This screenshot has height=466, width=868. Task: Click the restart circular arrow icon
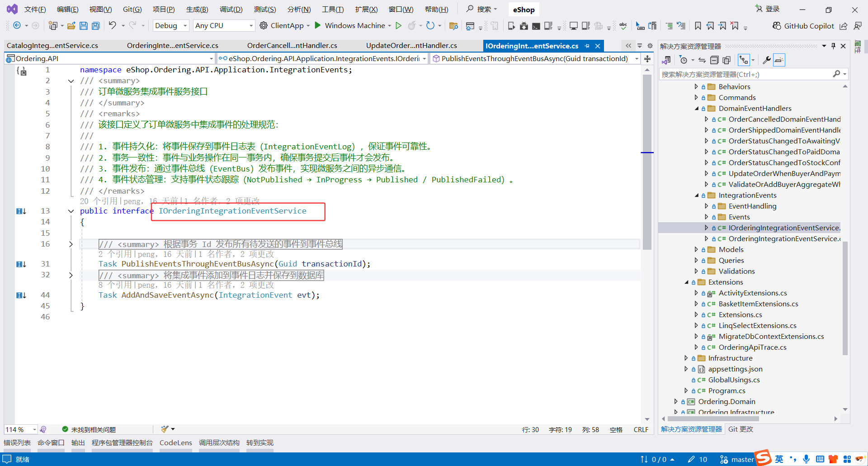(430, 25)
